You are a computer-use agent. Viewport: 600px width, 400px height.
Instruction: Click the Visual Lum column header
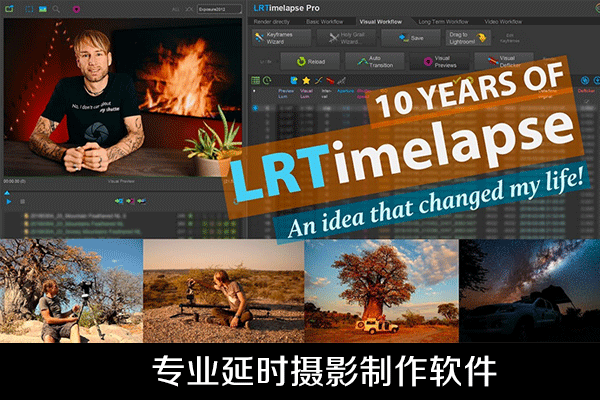click(306, 94)
